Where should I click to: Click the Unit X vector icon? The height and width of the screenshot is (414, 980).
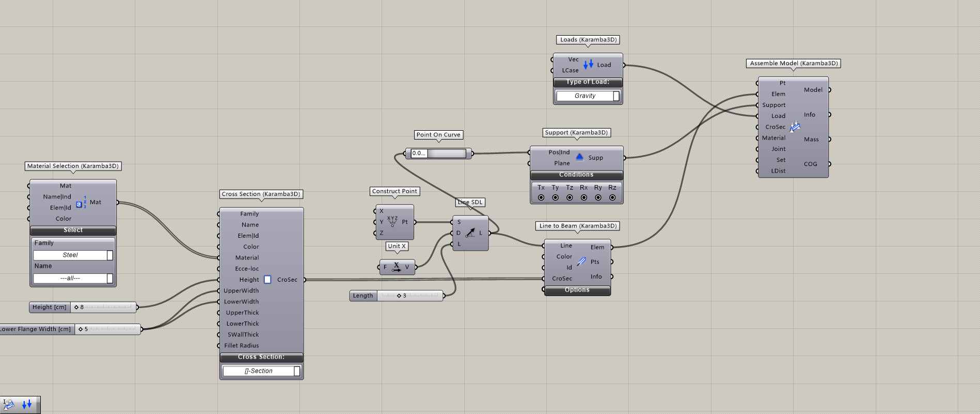[x=396, y=267]
